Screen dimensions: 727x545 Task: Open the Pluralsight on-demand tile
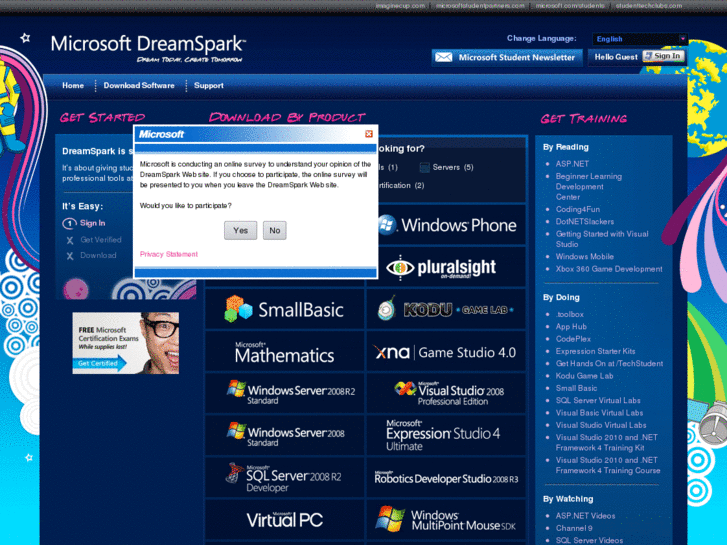coord(446,267)
